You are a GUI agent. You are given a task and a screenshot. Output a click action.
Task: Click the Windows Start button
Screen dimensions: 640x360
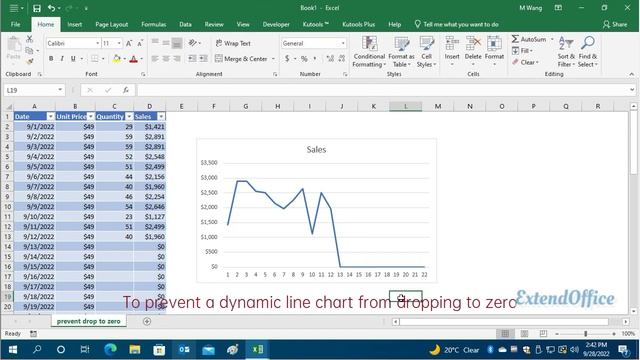(x=13, y=349)
